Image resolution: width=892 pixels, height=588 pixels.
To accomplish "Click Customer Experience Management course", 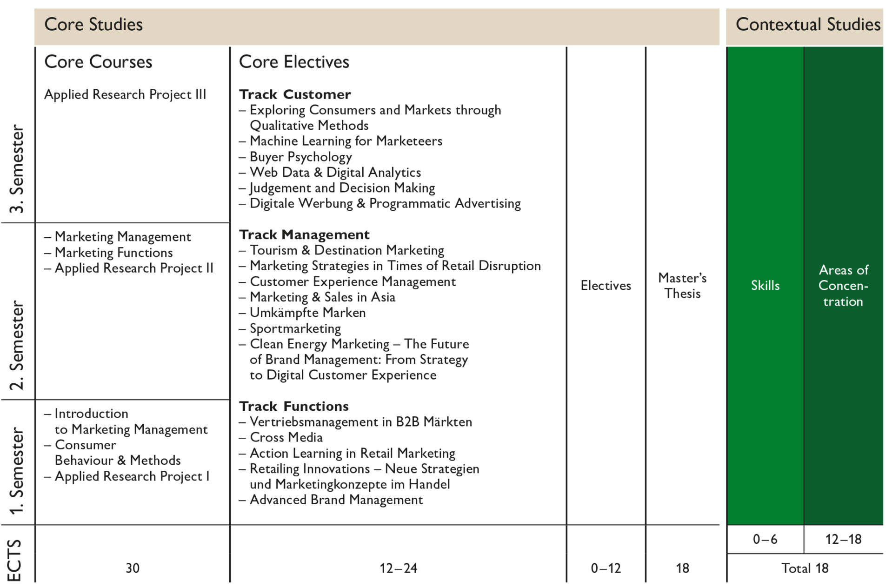I will [x=353, y=281].
